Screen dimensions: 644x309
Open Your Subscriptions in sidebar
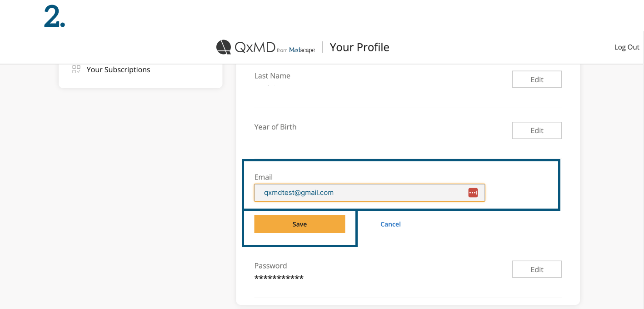[x=118, y=70]
